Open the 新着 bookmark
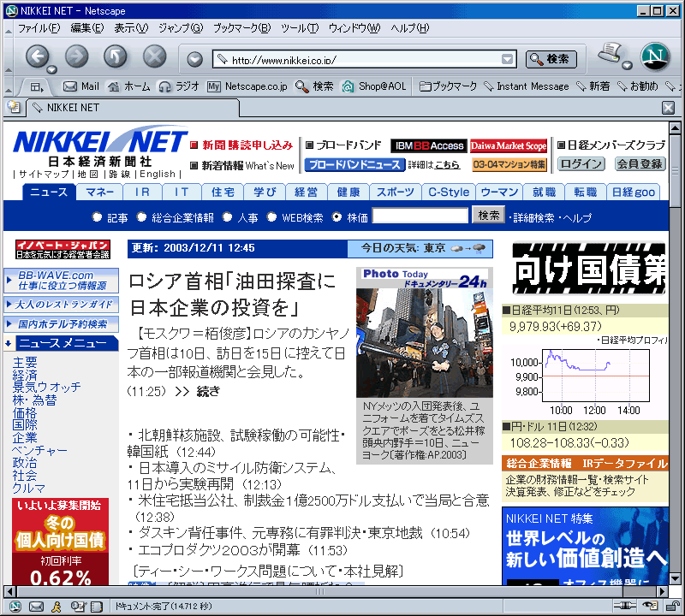 [x=593, y=86]
